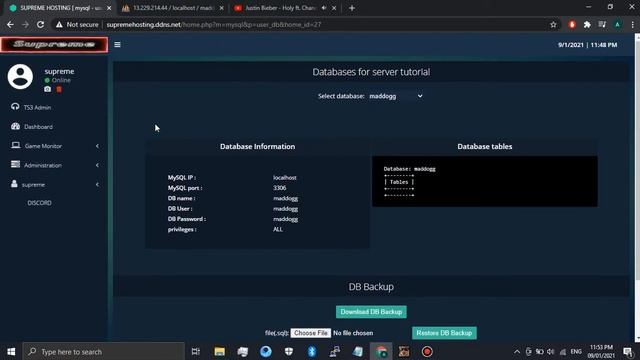Click Restore DB Backup button

click(444, 333)
